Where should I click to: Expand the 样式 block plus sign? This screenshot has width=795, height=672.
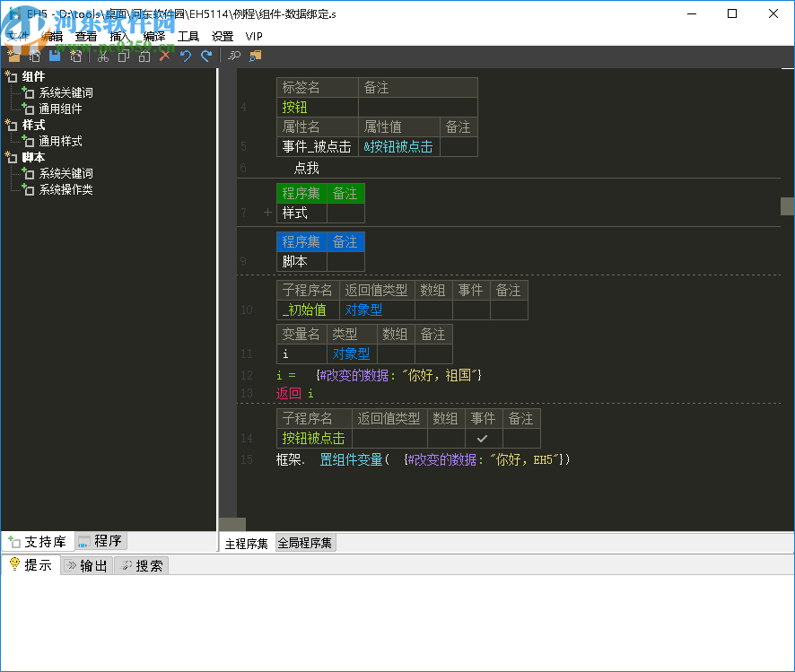266,214
